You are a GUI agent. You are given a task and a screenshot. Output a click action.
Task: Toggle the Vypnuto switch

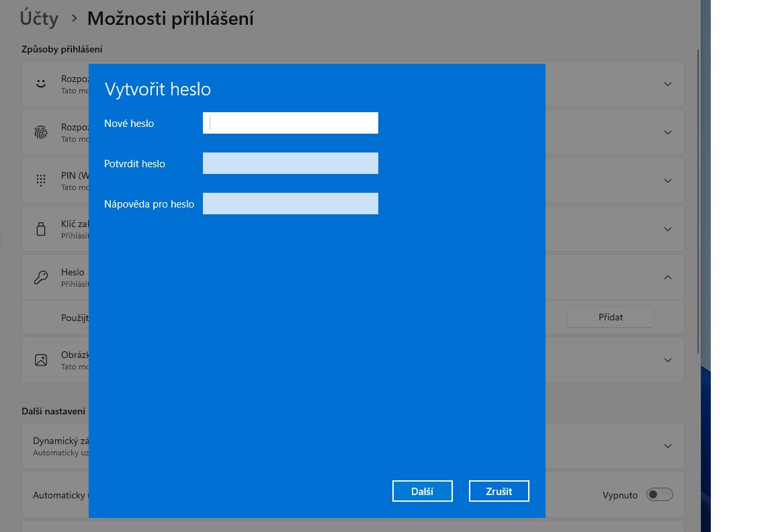tap(660, 494)
